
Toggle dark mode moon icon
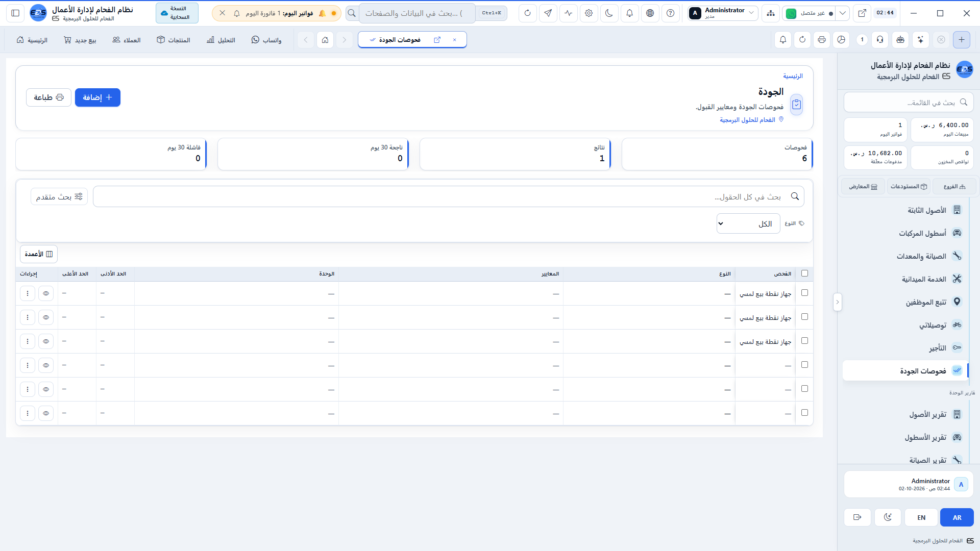(x=609, y=13)
